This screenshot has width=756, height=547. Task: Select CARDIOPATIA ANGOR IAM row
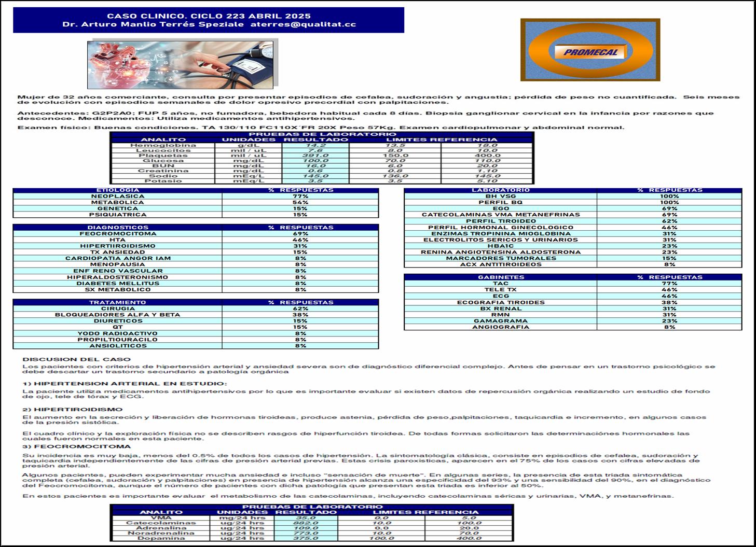pos(196,259)
